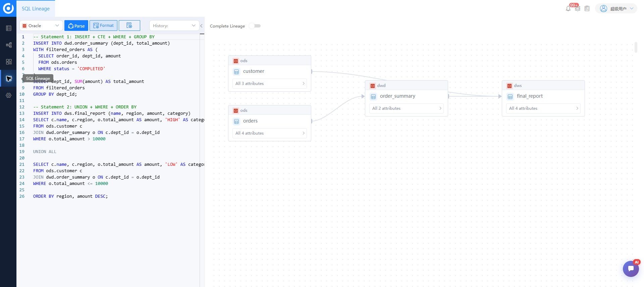Click the table icon beside orders
The height and width of the screenshot is (287, 644).
(236, 121)
